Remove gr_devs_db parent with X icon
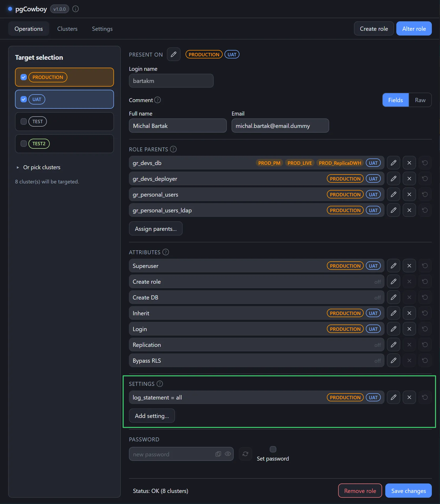 [x=409, y=163]
